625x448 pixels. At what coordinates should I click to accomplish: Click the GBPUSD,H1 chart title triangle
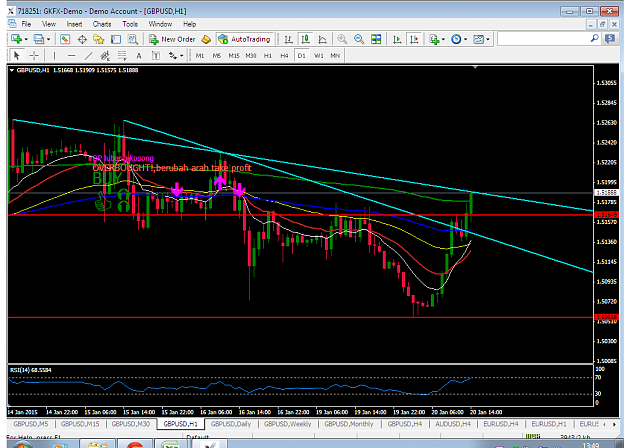pyautogui.click(x=12, y=71)
